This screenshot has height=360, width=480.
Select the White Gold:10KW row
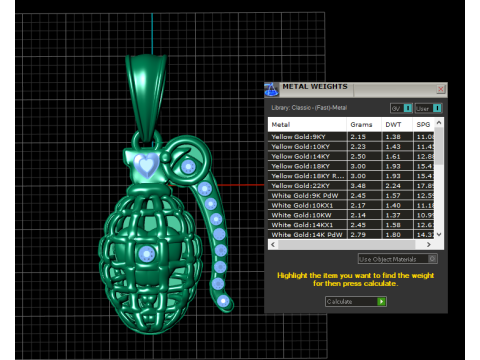pyautogui.click(x=351, y=215)
